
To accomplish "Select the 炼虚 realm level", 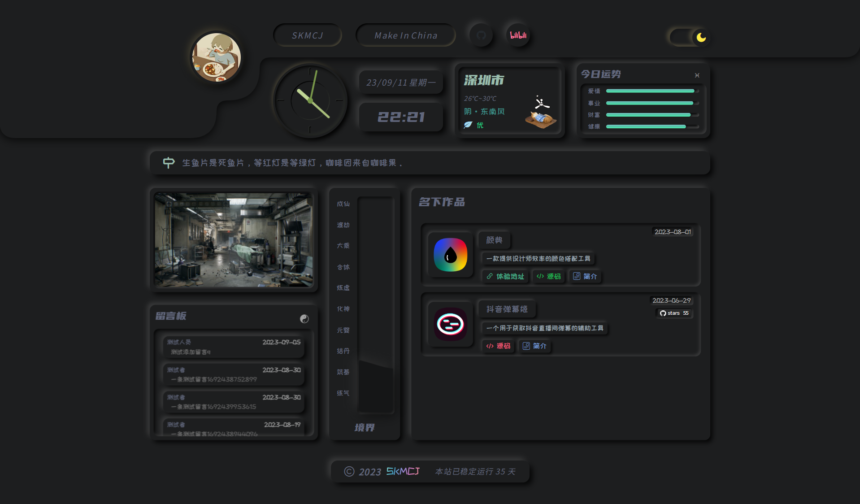I will coord(343,287).
